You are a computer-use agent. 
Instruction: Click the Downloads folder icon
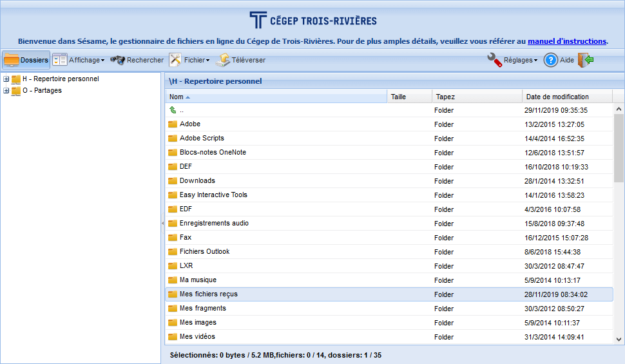(x=173, y=181)
